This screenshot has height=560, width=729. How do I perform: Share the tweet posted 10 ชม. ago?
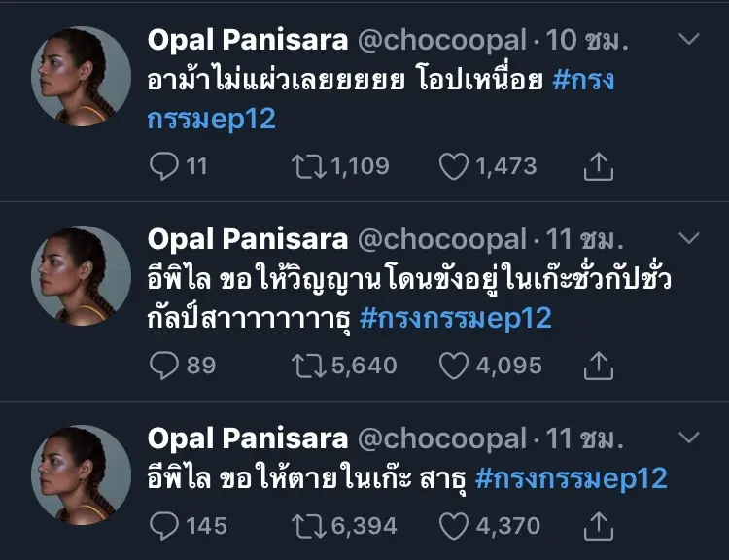pos(600,166)
